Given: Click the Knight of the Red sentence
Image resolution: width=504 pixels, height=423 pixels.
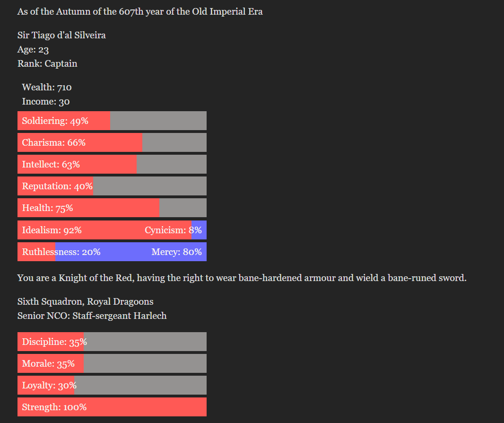Looking at the screenshot, I should (x=242, y=278).
